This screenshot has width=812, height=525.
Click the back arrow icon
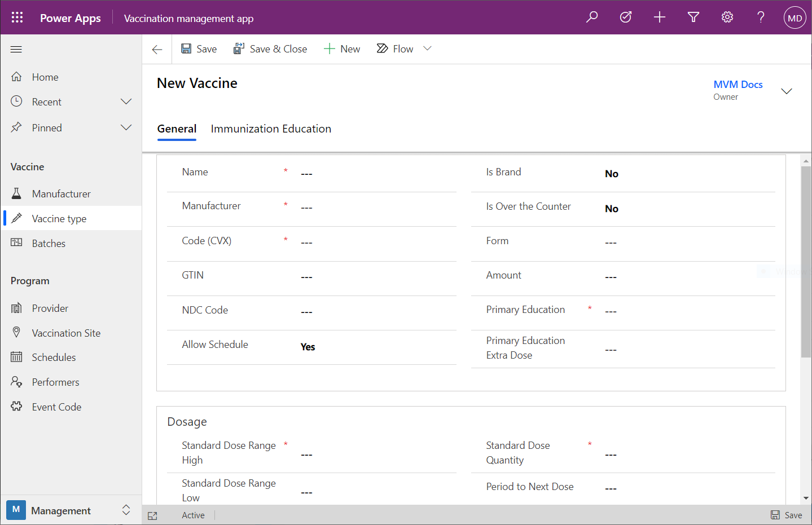tap(157, 50)
